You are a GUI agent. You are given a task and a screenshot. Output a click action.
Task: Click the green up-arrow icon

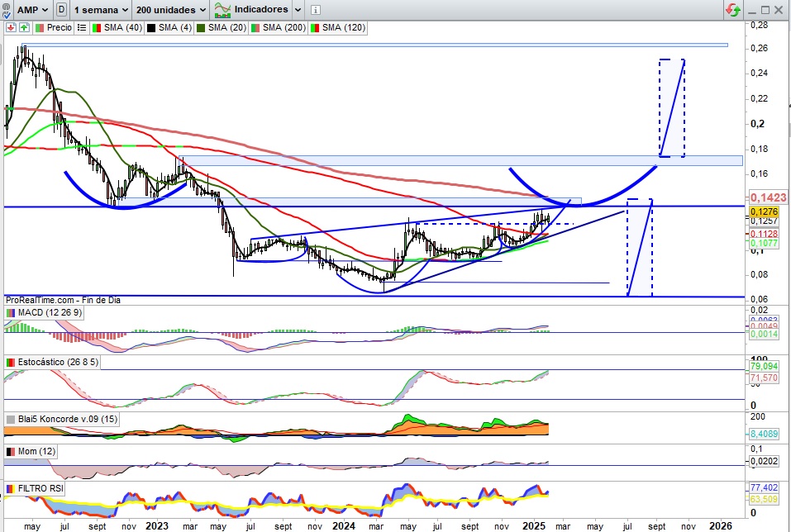tap(24, 28)
